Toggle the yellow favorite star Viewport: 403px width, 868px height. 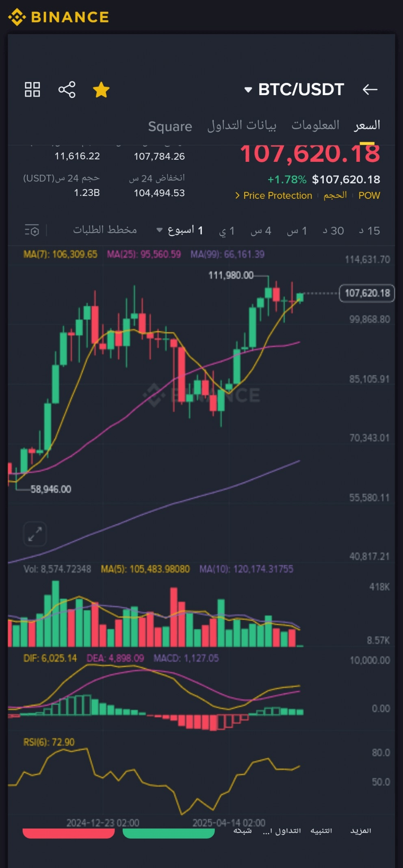(x=101, y=90)
